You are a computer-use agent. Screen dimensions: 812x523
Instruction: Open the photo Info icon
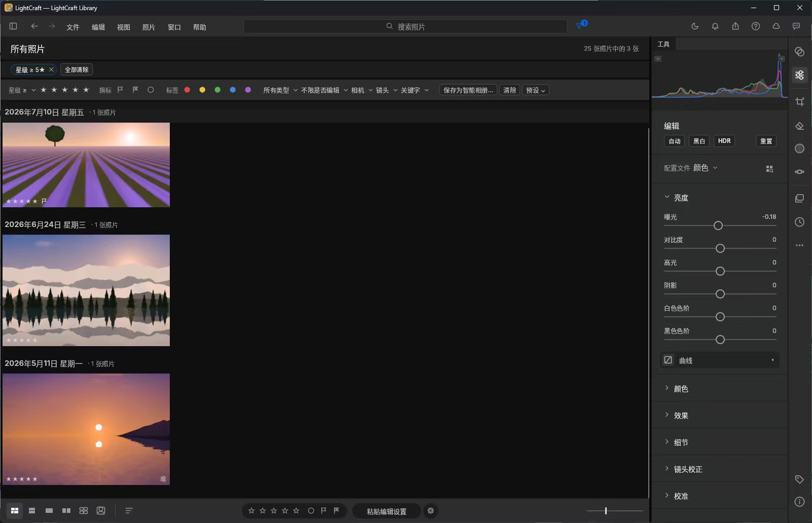(x=800, y=502)
